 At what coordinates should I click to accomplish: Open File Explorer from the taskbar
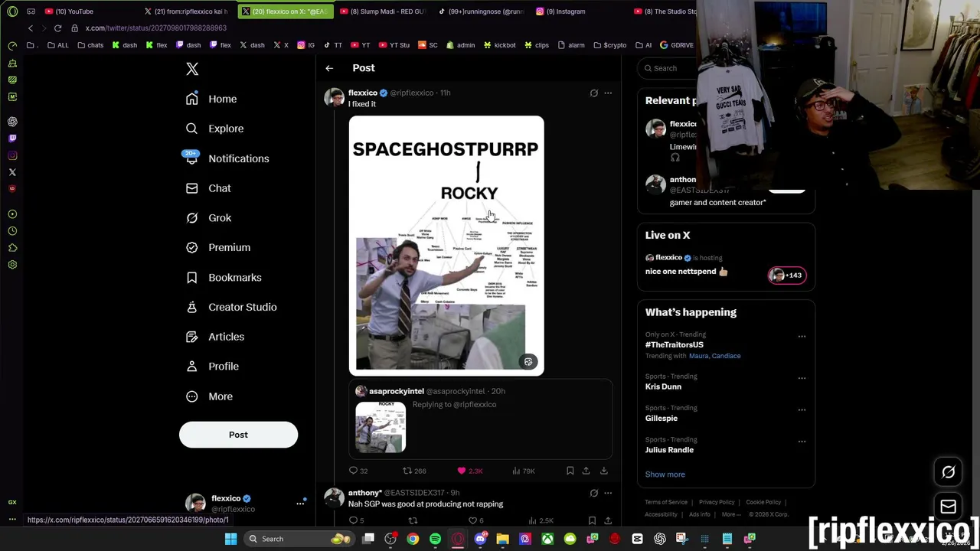pyautogui.click(x=502, y=539)
